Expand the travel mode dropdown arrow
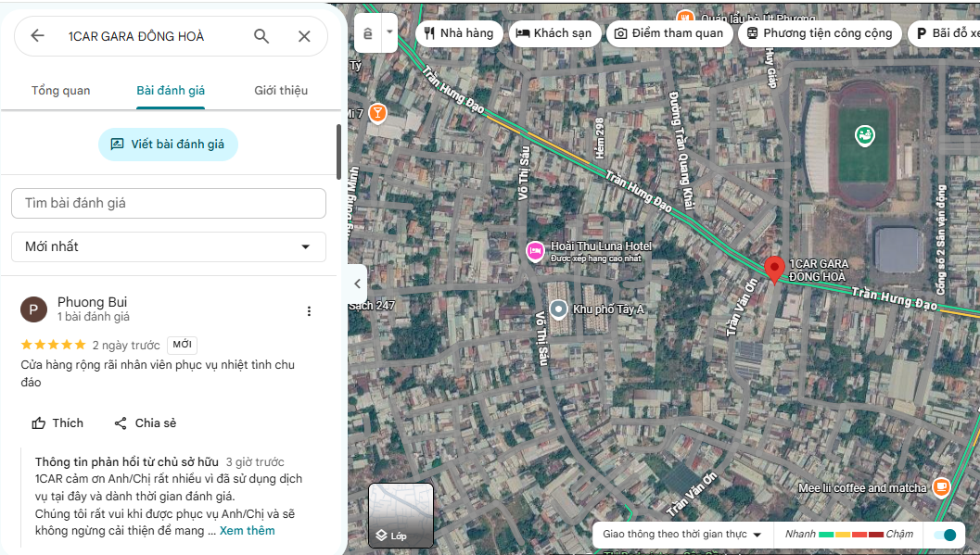This screenshot has width=980, height=555. (389, 32)
